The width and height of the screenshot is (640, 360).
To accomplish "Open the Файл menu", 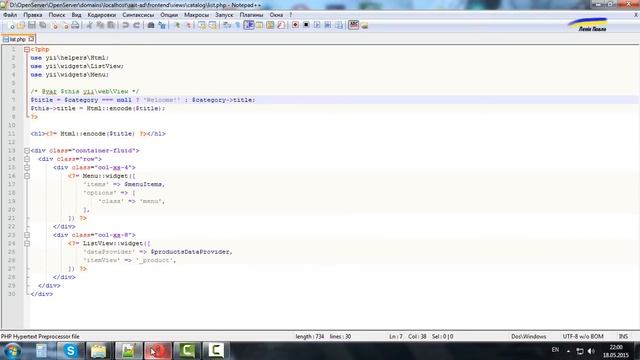I will 10,15.
